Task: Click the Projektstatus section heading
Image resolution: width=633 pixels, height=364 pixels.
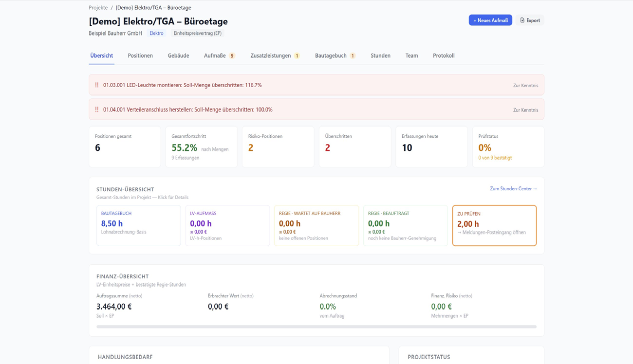Action: click(429, 357)
